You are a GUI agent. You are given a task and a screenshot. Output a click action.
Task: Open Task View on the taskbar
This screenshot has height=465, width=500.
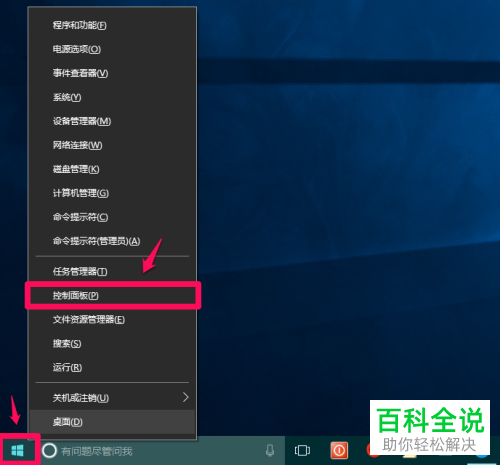(302, 451)
